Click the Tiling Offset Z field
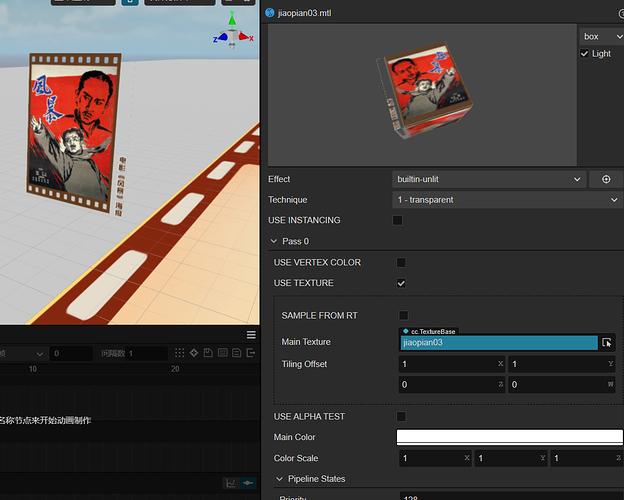Image resolution: width=624 pixels, height=500 pixels. point(452,385)
